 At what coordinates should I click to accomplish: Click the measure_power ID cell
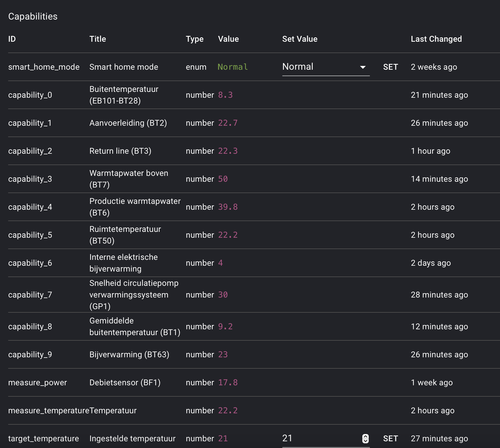click(38, 383)
